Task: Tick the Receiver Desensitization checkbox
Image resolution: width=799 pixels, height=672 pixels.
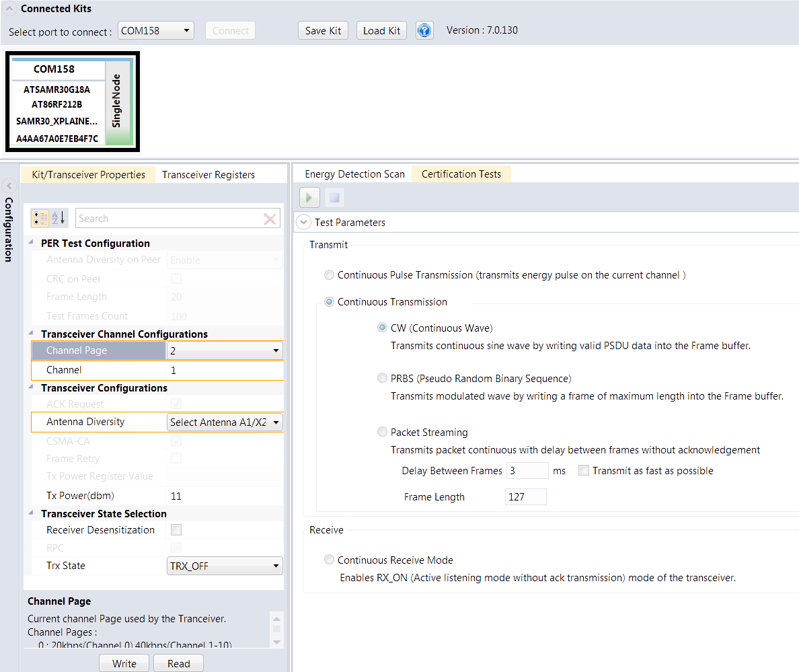Action: [176, 530]
